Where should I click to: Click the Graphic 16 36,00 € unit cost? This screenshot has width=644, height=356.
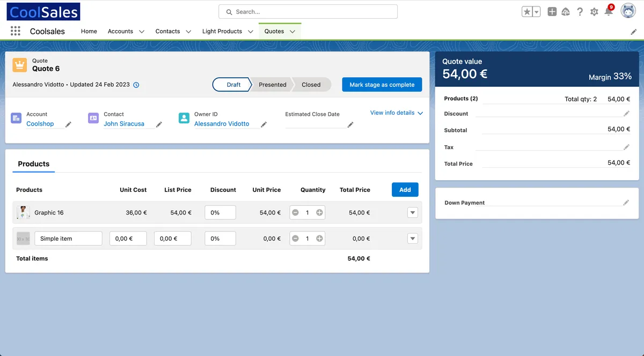coord(136,213)
